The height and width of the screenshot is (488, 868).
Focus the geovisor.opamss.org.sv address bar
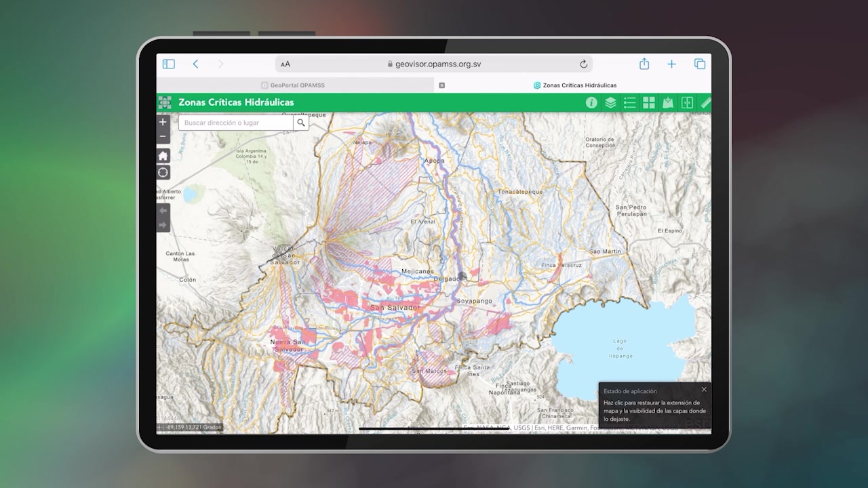pos(434,64)
